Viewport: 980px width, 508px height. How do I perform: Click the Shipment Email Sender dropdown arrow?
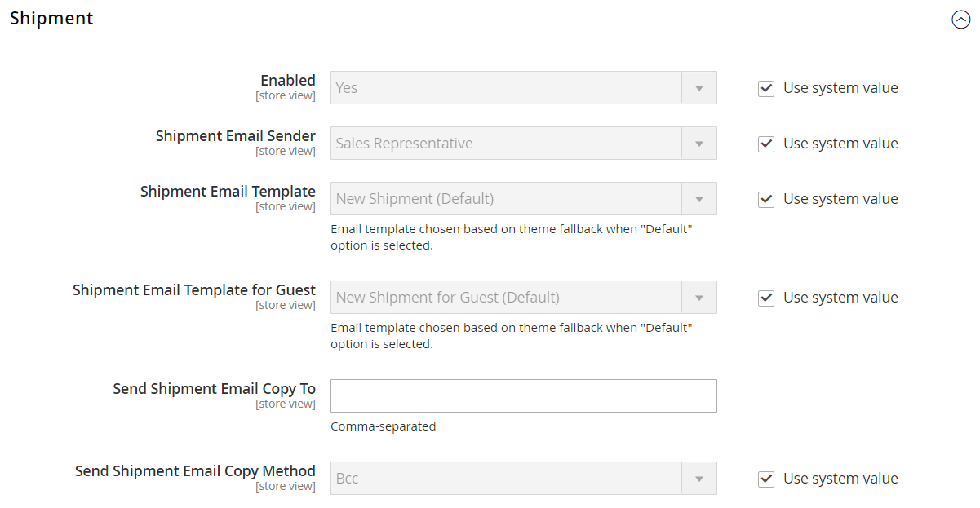tap(699, 144)
